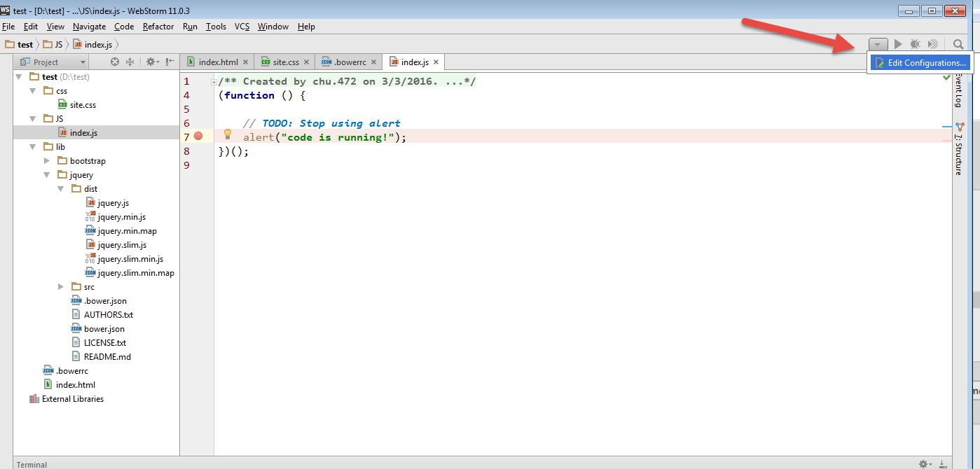
Task: Expand the src folder arrow
Action: [61, 287]
